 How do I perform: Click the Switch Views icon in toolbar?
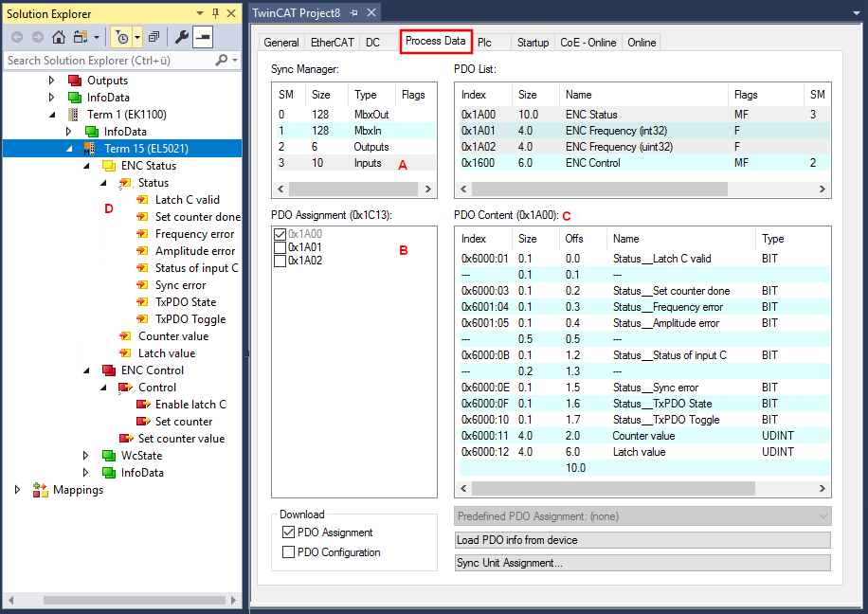click(81, 37)
